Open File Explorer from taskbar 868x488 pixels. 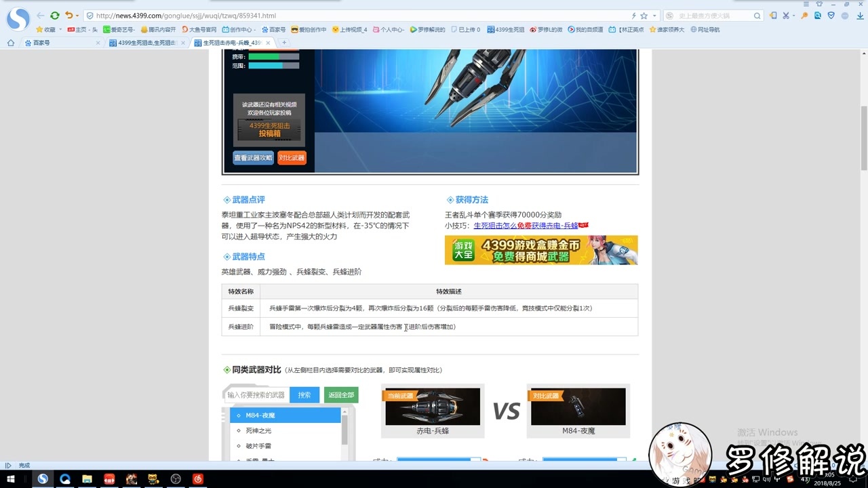point(87,479)
